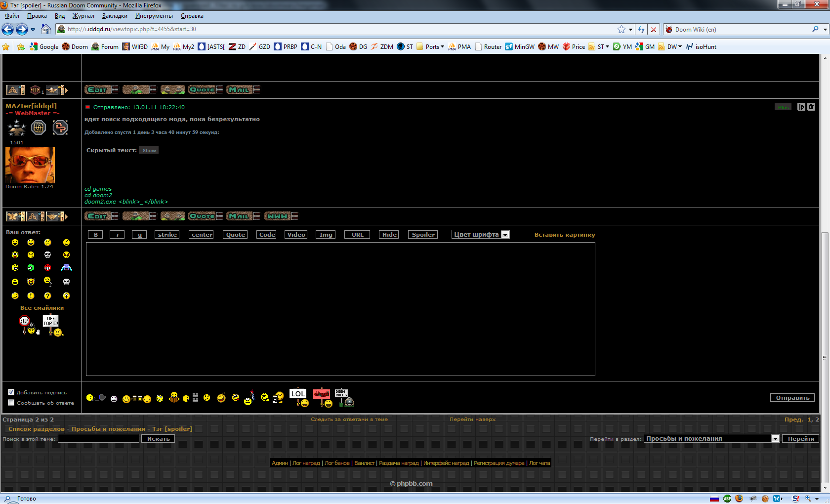830x504 pixels.
Task: Insert the Doom Rules sign smiley
Action: pyautogui.click(x=344, y=397)
